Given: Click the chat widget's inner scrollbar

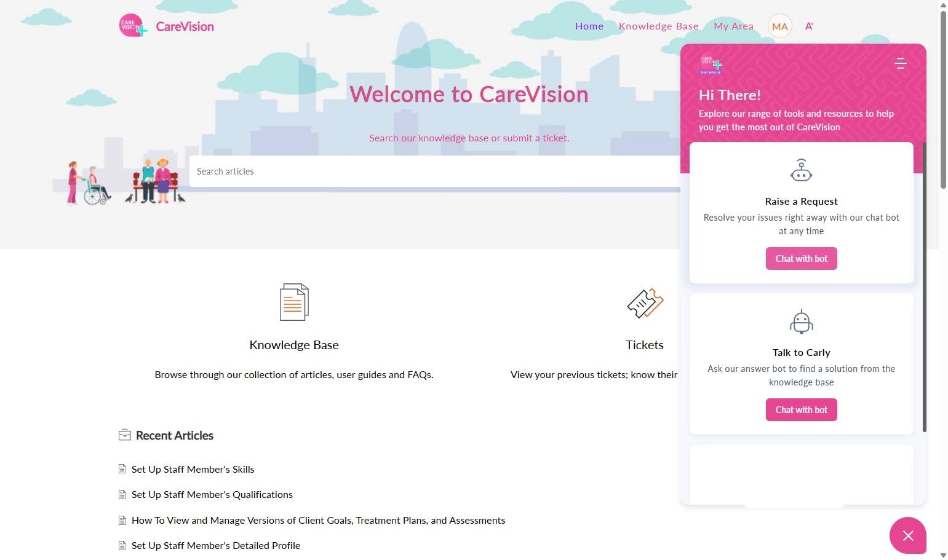Looking at the screenshot, I should (x=924, y=286).
